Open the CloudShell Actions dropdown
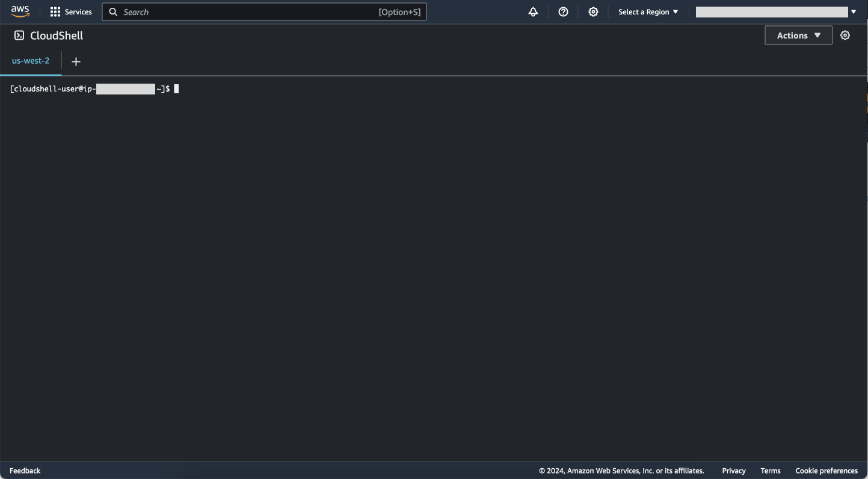Screen dimensions: 868x479 [798, 36]
